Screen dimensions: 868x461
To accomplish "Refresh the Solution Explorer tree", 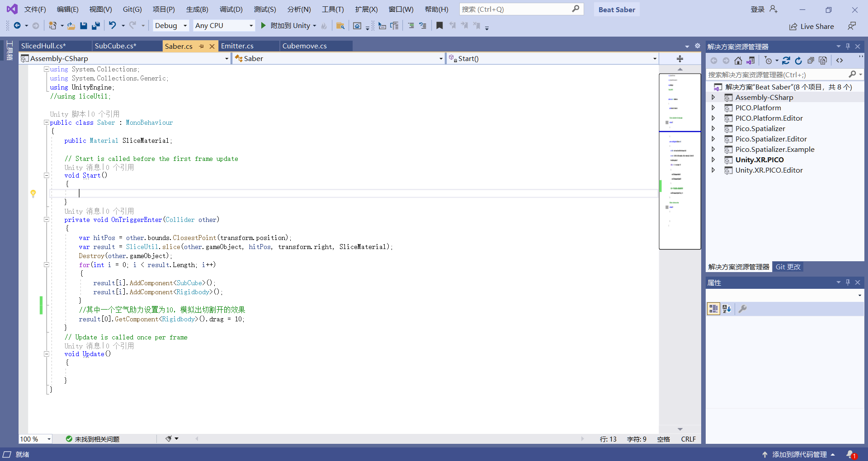I will click(798, 61).
